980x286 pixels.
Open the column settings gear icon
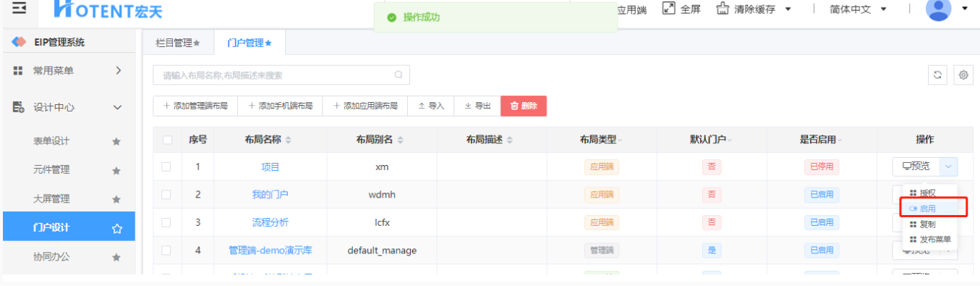[963, 75]
